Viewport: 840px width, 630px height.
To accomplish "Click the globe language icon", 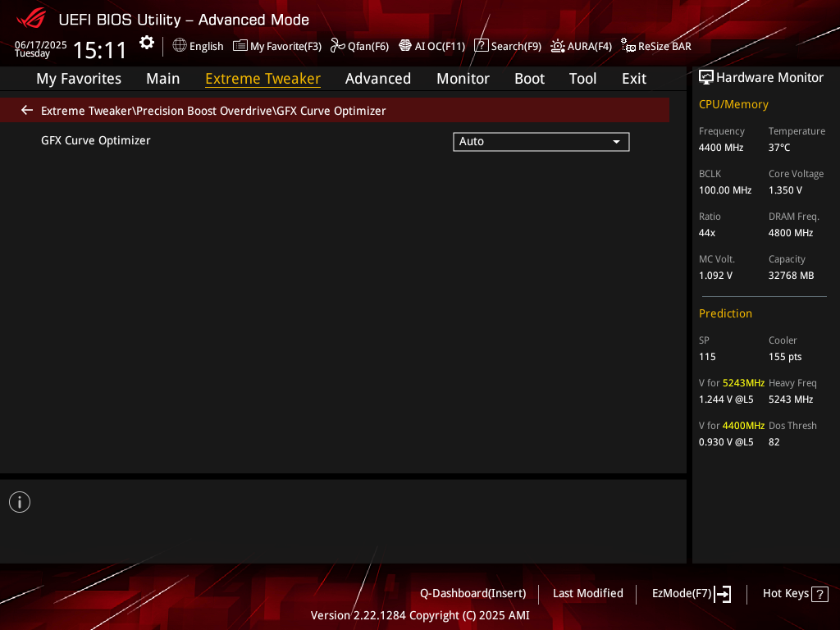I will point(180,46).
